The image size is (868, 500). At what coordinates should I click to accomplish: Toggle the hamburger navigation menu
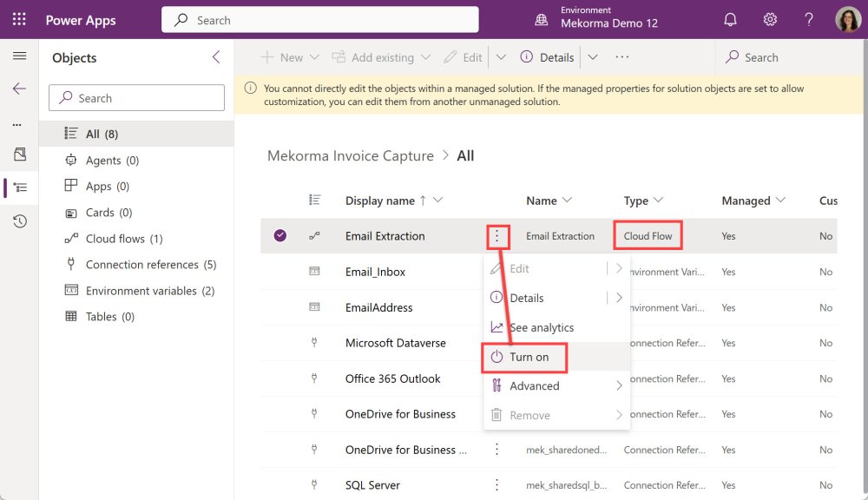[x=19, y=56]
